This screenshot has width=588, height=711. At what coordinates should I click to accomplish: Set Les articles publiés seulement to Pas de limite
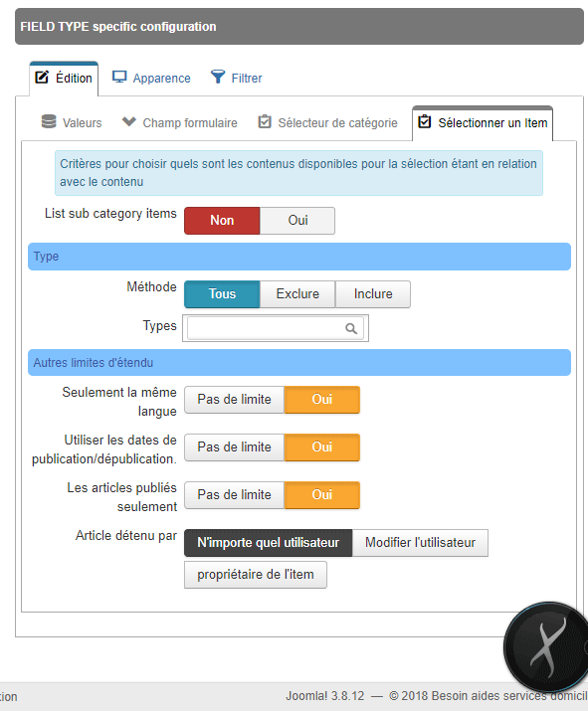point(234,494)
